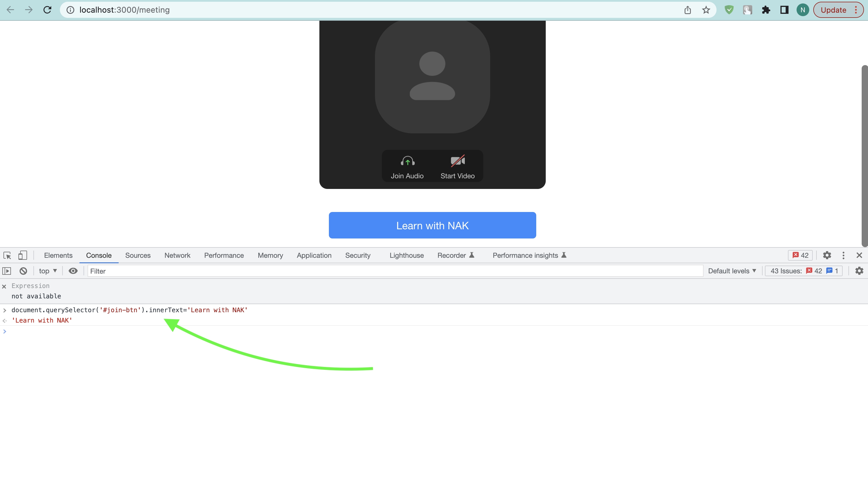
Task: Click the Join Audio button
Action: tap(407, 167)
